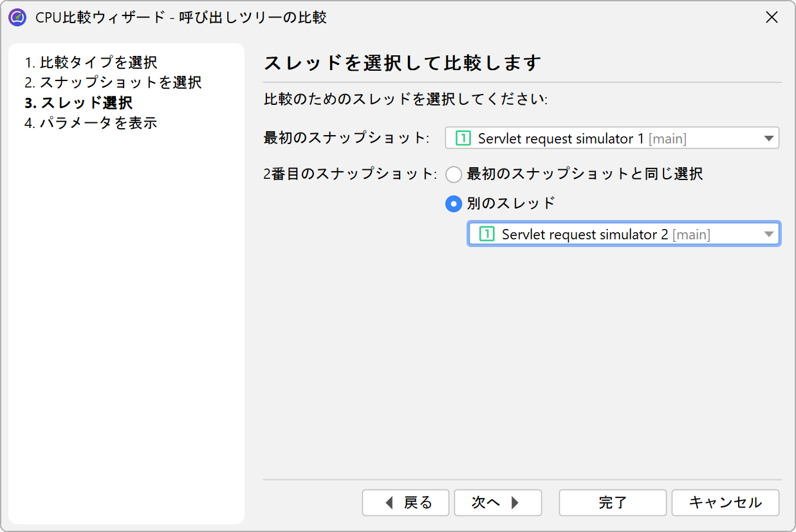Screen dimensions: 796x532
Task: Expand first snapshot dropdown arrow
Action: tap(768, 138)
